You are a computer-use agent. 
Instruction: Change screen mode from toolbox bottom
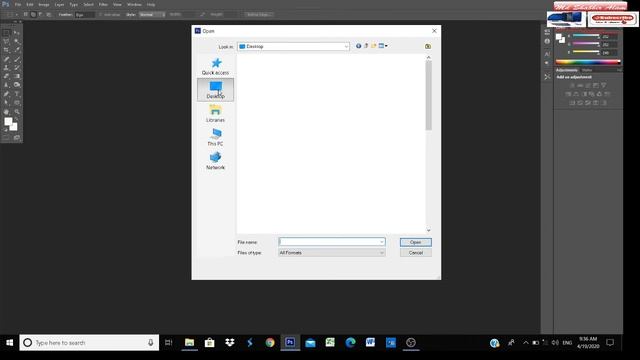click(17, 138)
